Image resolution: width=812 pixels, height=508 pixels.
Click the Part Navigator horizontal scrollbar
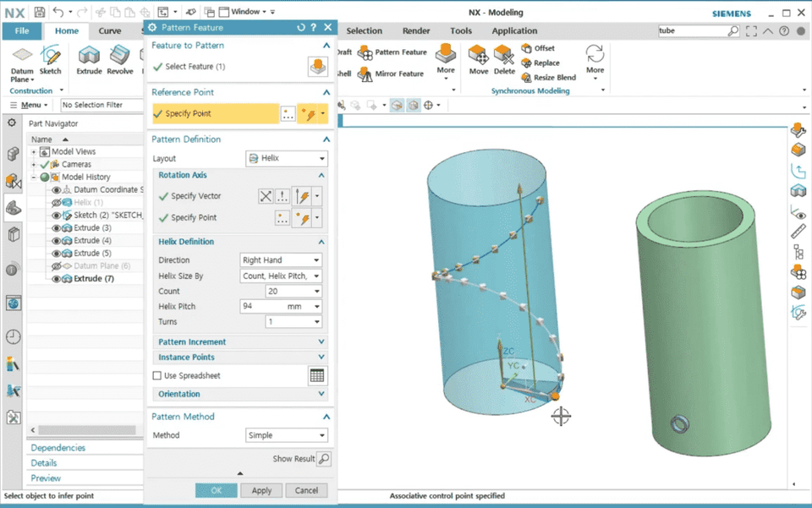point(87,430)
